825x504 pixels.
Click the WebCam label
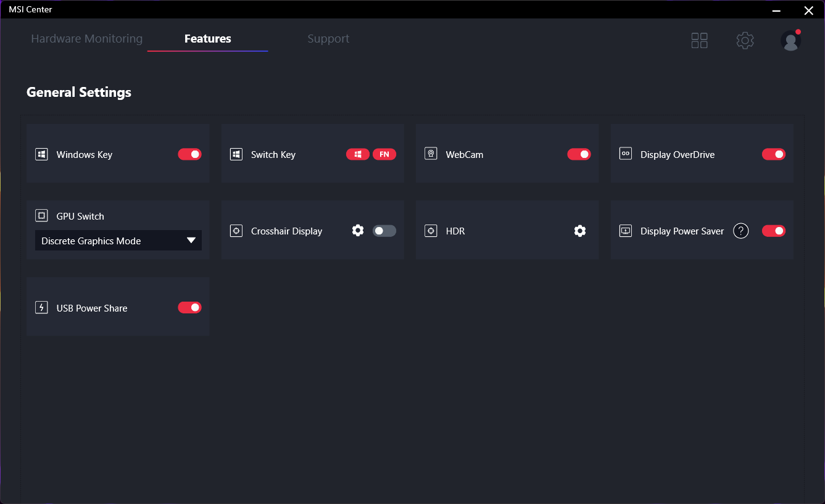coord(465,155)
